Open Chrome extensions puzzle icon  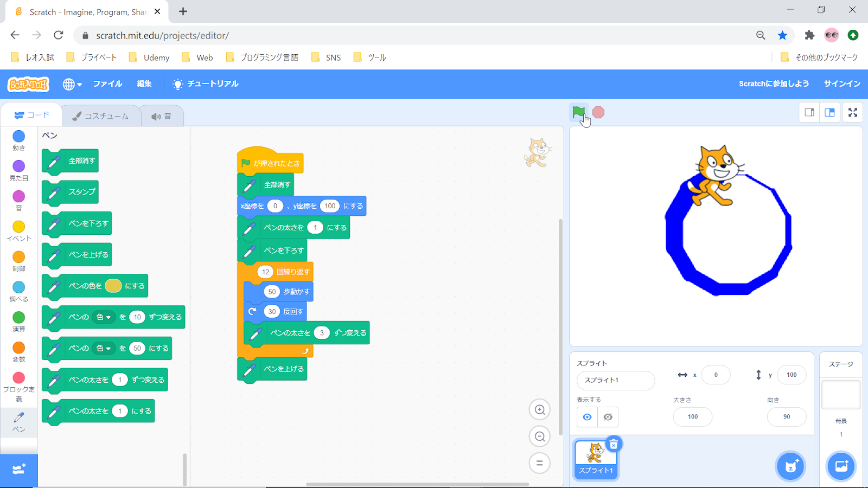(x=809, y=35)
